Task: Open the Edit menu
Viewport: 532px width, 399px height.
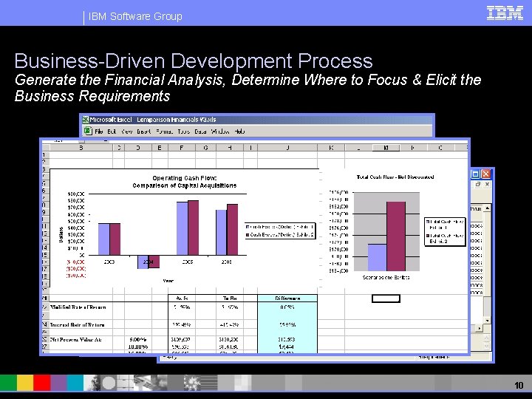Action: pos(112,132)
